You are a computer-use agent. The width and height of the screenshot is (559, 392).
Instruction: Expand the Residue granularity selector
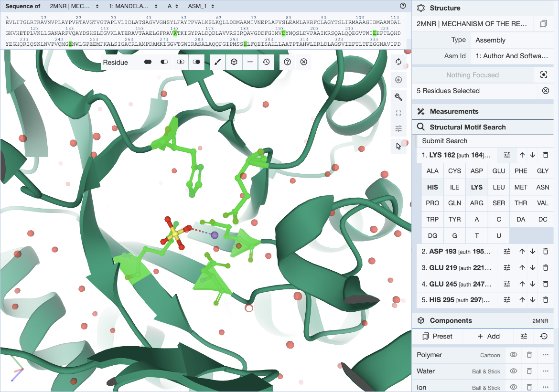pyautogui.click(x=116, y=63)
